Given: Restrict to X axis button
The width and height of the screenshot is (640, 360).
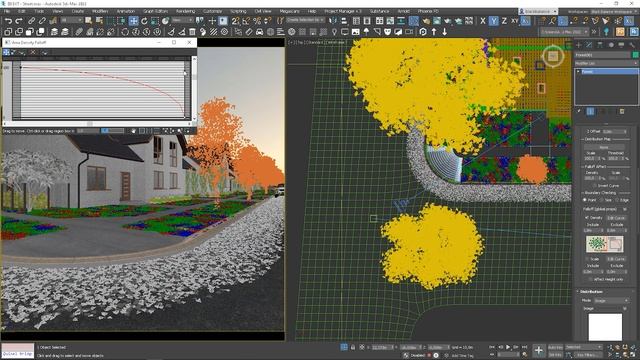Looking at the screenshot, I should 483,21.
